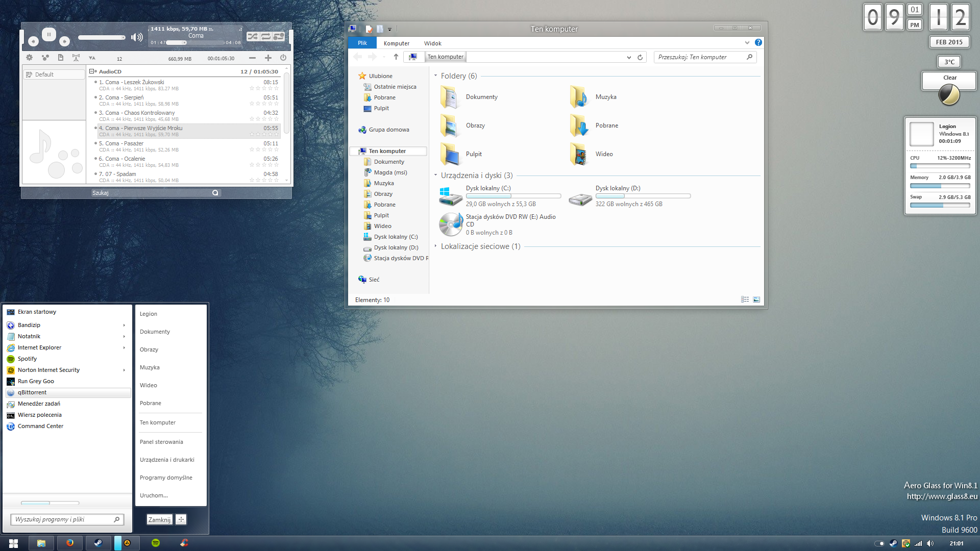The image size is (980, 551).
Task: Open the Muzyka folder icon in the Foldery group
Action: point(579,97)
